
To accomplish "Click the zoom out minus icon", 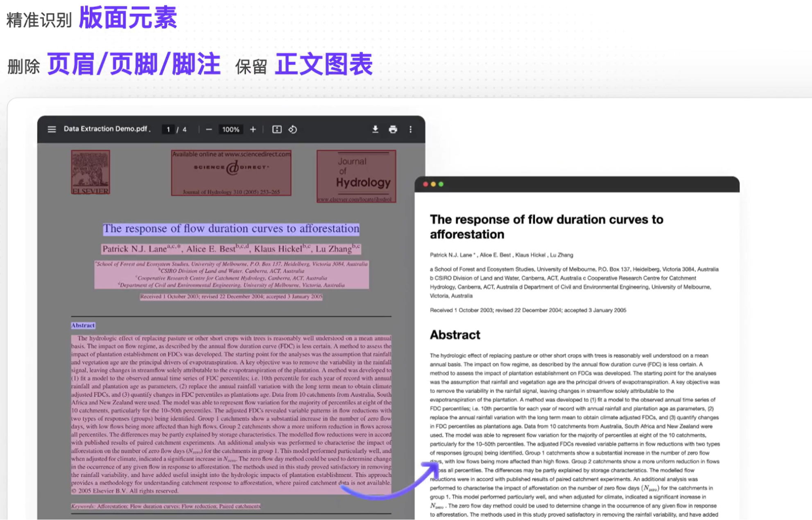I will point(209,129).
